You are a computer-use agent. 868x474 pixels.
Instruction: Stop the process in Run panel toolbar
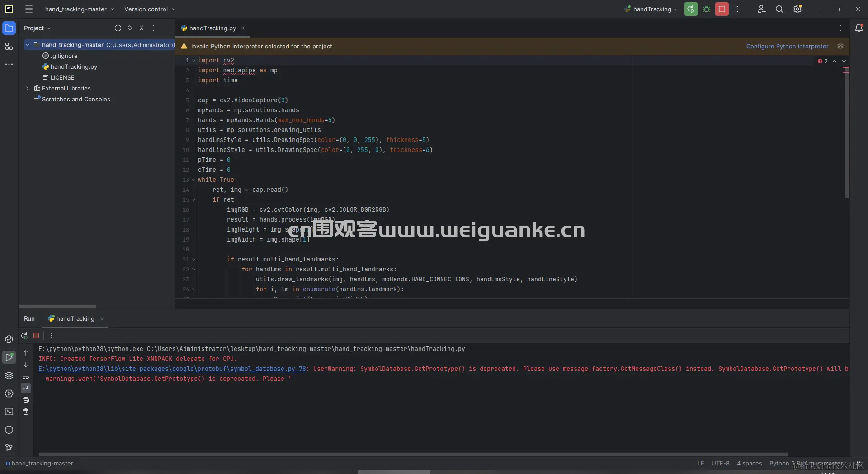[x=36, y=336]
